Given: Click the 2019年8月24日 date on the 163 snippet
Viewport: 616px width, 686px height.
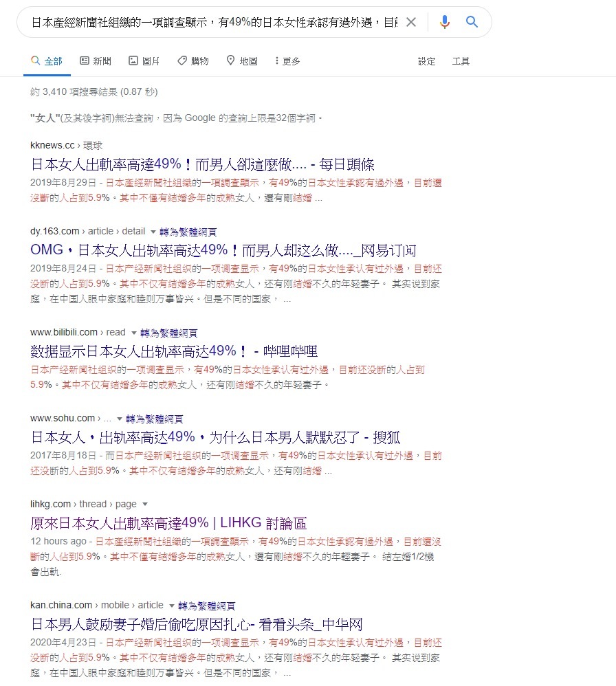Looking at the screenshot, I should pyautogui.click(x=63, y=268).
